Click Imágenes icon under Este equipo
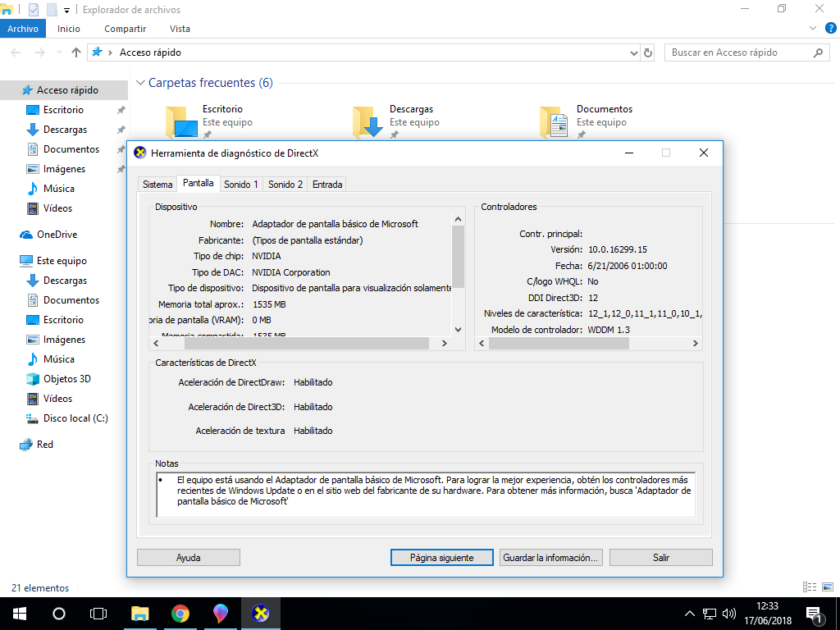The height and width of the screenshot is (630, 840). (x=33, y=340)
